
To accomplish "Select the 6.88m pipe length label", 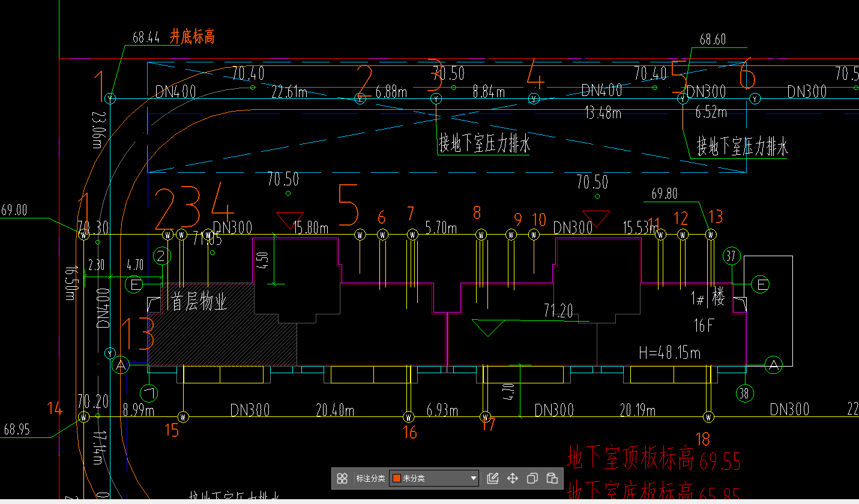I will [391, 92].
